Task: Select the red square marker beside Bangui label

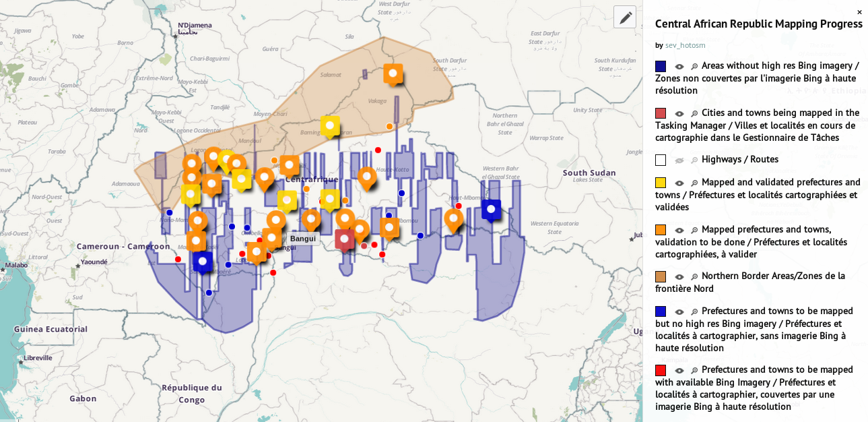Action: 345,239
